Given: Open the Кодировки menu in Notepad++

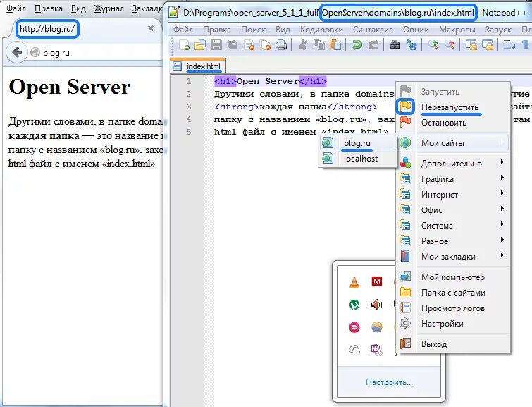Looking at the screenshot, I should coord(321,30).
